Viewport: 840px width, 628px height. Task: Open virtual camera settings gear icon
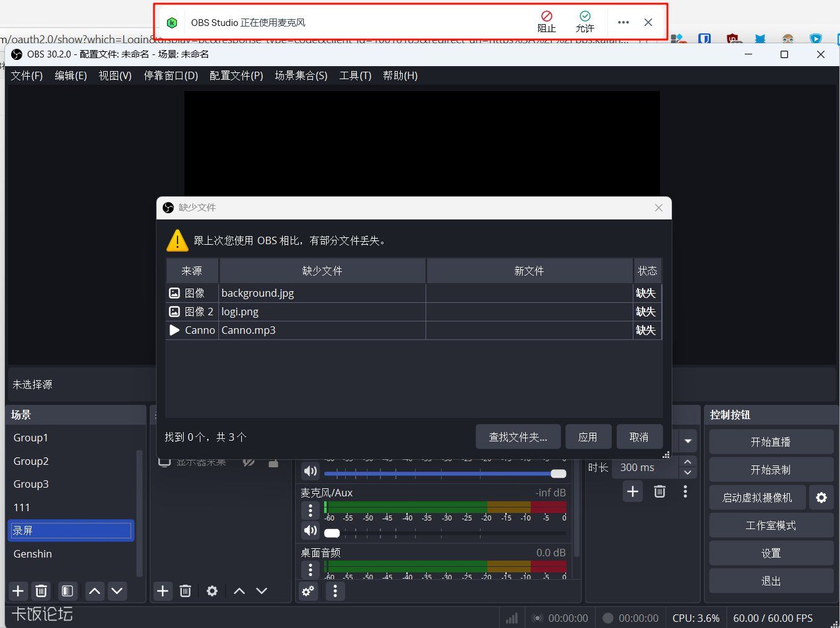pyautogui.click(x=821, y=498)
